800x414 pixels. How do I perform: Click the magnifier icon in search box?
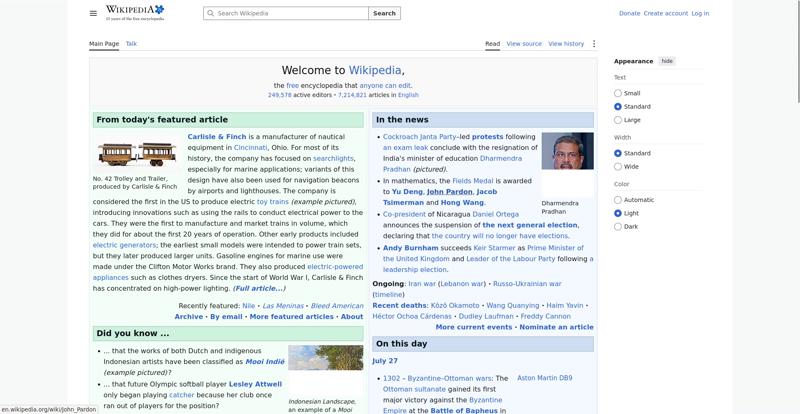[210, 13]
